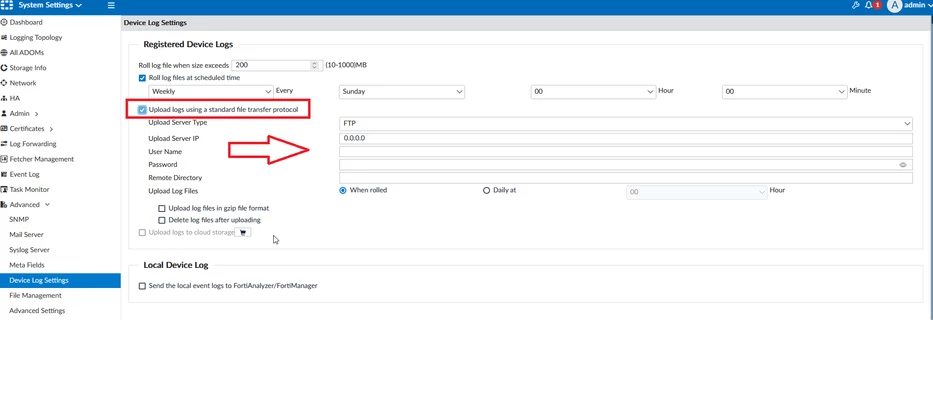Click the Certificates sidebar icon
933x395 pixels.
click(4, 128)
